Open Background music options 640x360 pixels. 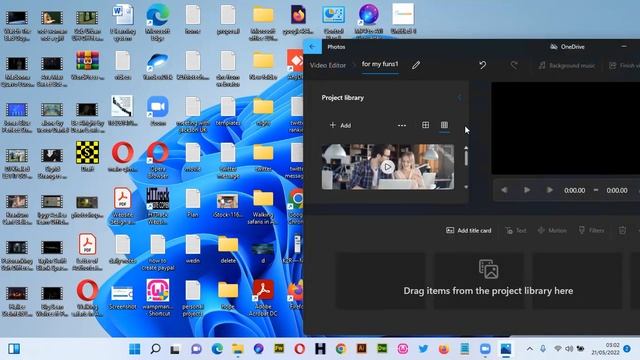pos(567,65)
